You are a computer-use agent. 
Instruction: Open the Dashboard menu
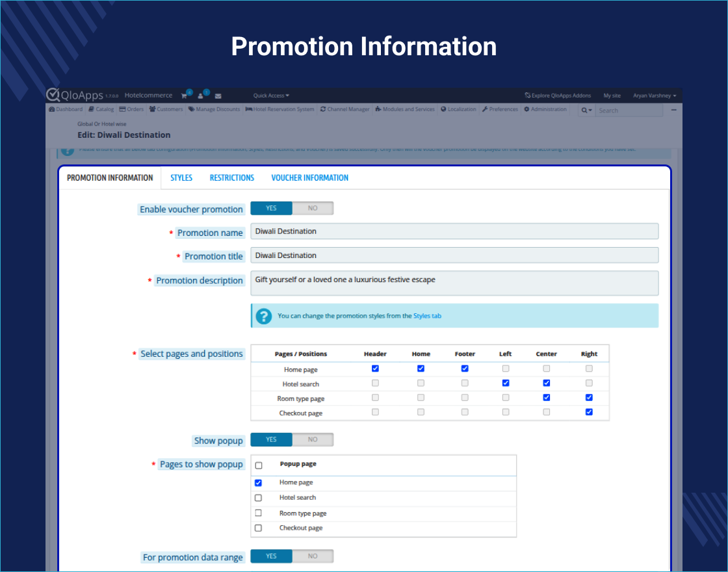point(66,109)
